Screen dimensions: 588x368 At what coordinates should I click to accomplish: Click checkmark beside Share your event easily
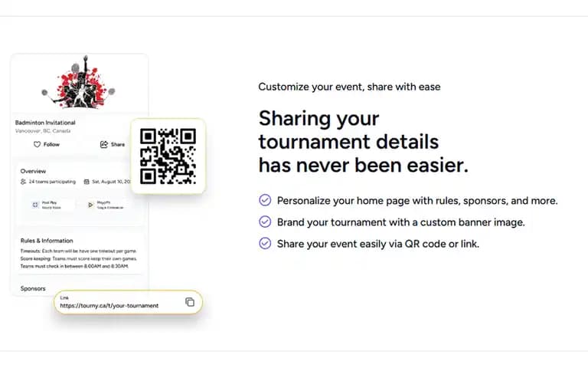[265, 243]
